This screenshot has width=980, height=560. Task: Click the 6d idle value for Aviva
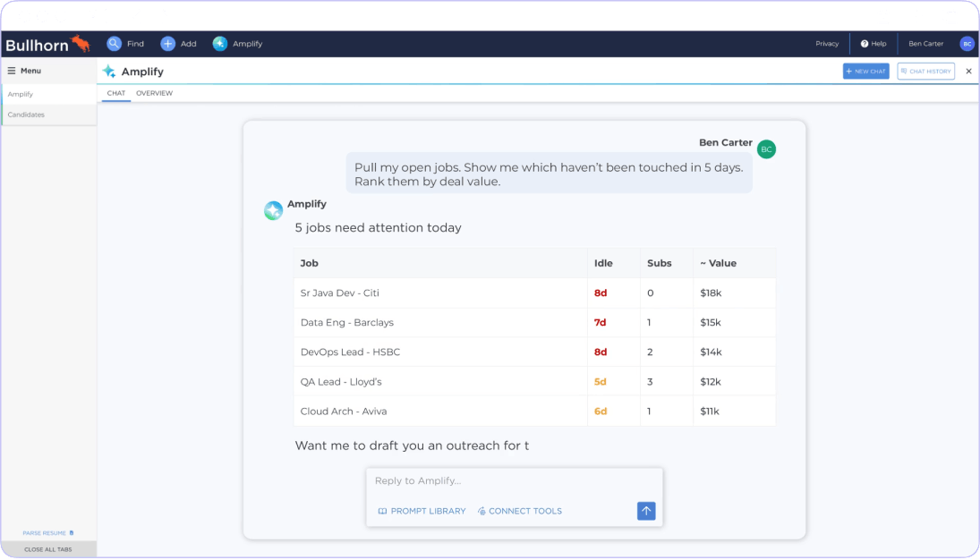click(600, 412)
